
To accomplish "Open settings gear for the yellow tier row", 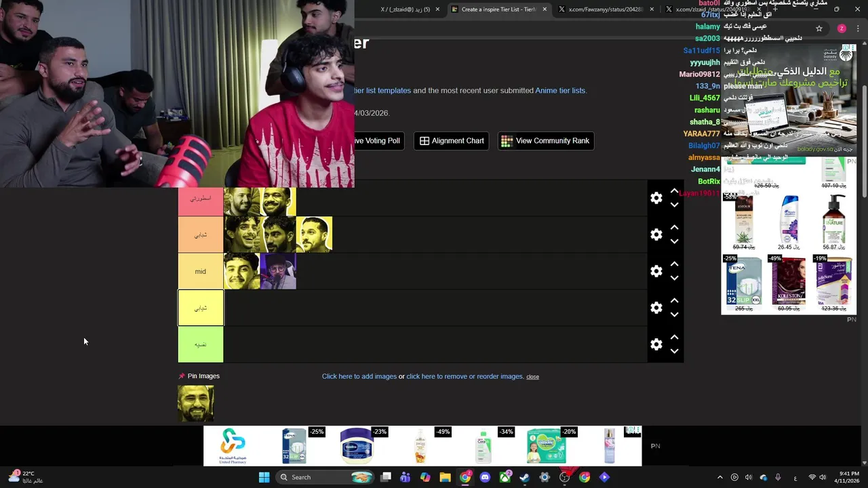I will 656,308.
